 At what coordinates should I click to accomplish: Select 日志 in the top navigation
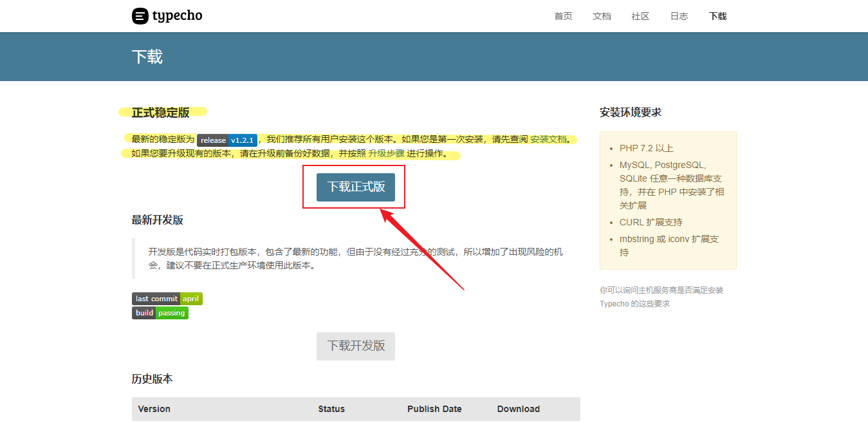679,16
